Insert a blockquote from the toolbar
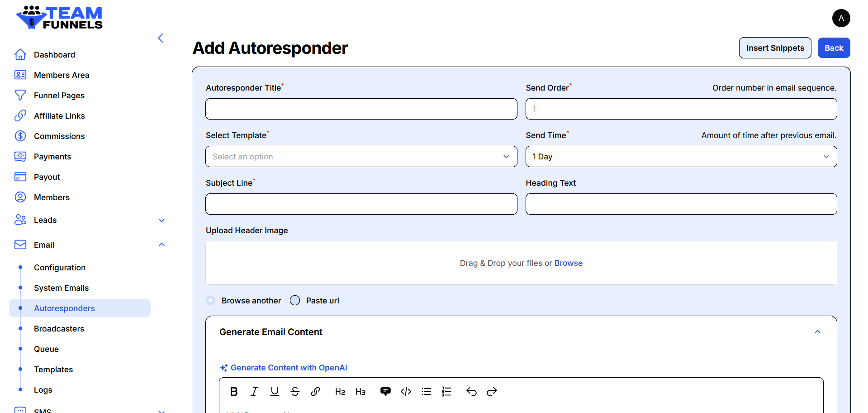 (385, 392)
